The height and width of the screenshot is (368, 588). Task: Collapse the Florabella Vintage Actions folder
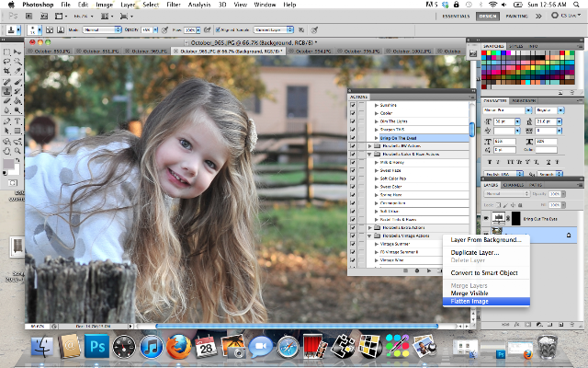370,236
